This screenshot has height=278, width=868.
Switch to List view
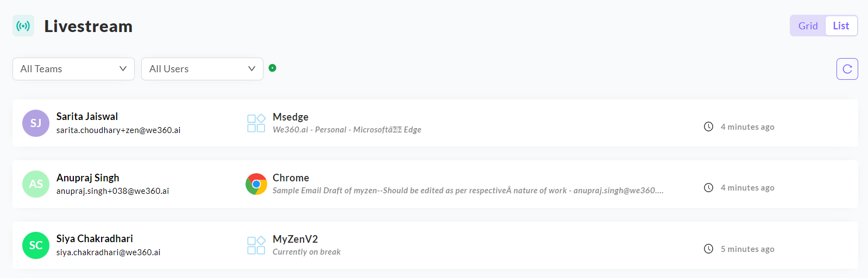tap(841, 26)
